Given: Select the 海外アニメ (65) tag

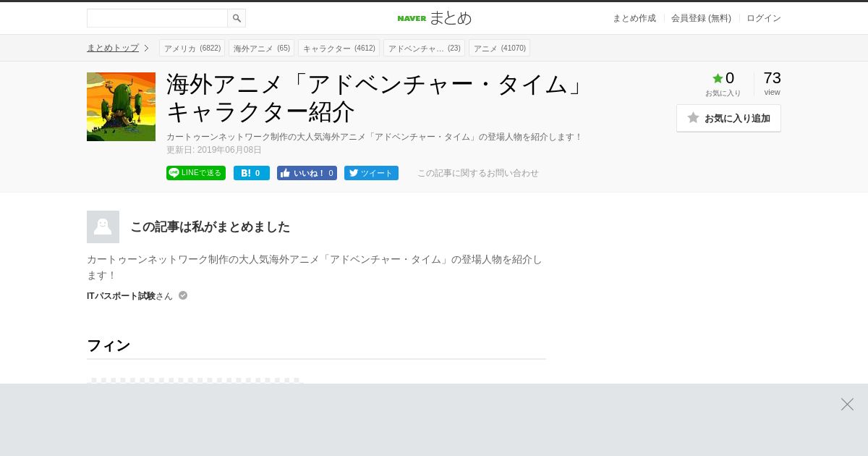Looking at the screenshot, I should point(261,48).
